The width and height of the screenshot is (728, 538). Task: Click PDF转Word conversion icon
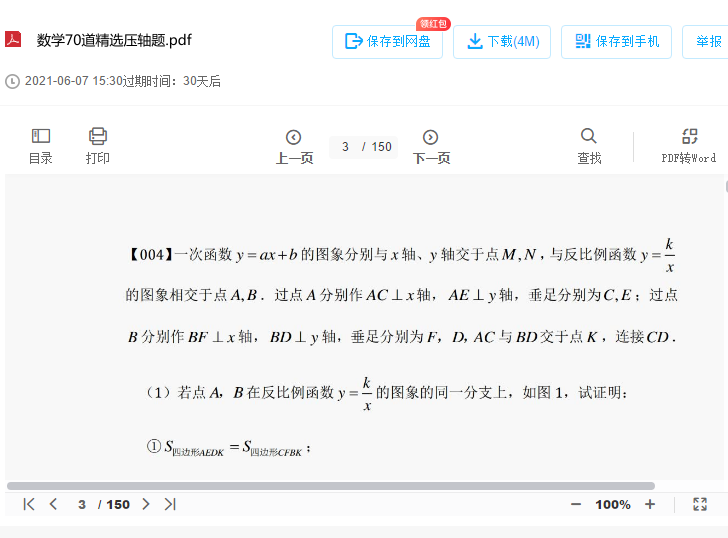[x=689, y=146]
